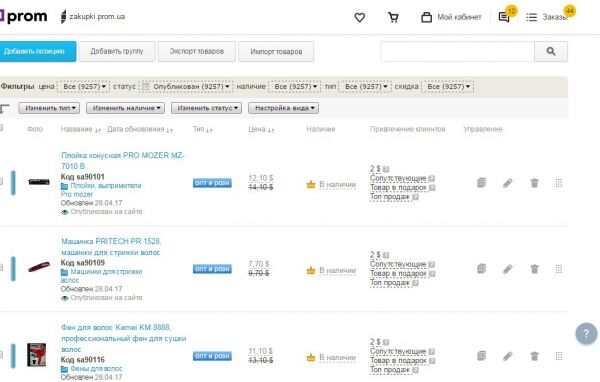Viewport: 600px width, 382px height.
Task: Open статус filter Опубликован (9257) dropdown
Action: 187,87
